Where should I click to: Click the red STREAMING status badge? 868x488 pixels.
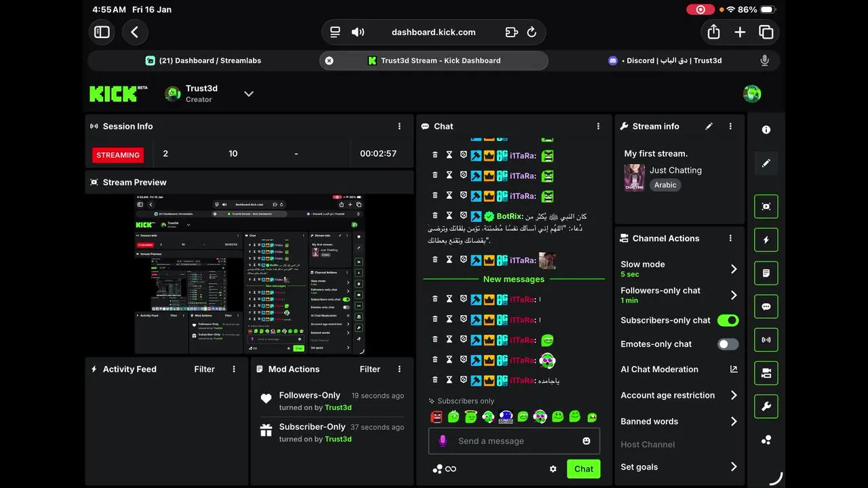[x=118, y=155]
